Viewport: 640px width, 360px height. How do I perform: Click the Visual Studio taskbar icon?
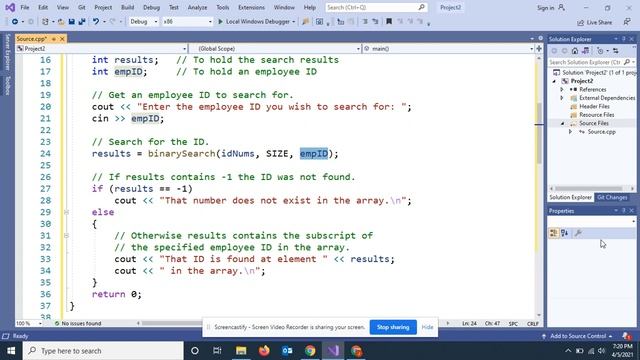(333, 351)
